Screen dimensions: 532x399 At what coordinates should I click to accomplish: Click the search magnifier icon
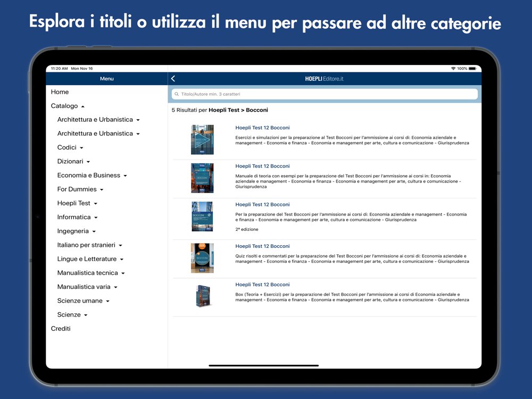pyautogui.click(x=177, y=94)
